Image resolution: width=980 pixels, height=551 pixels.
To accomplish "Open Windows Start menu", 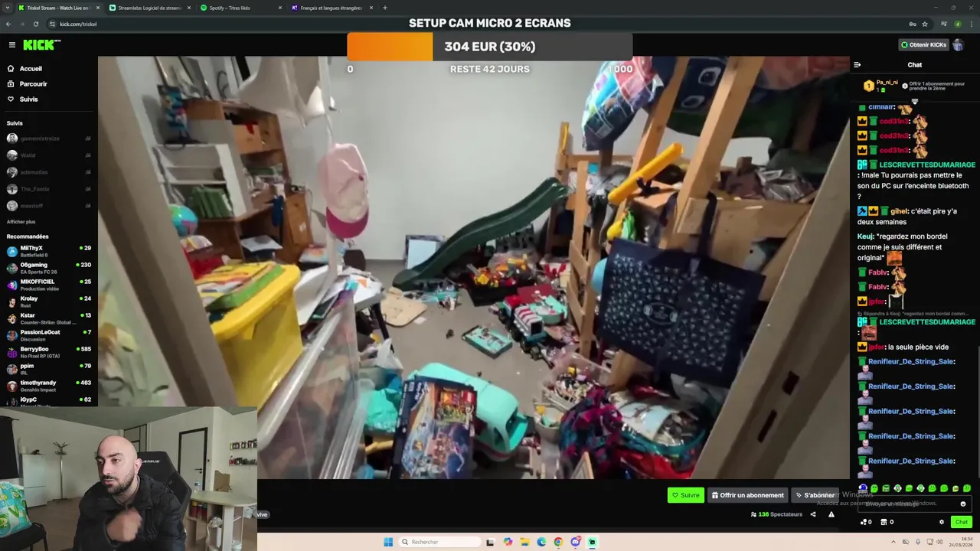I will (388, 542).
